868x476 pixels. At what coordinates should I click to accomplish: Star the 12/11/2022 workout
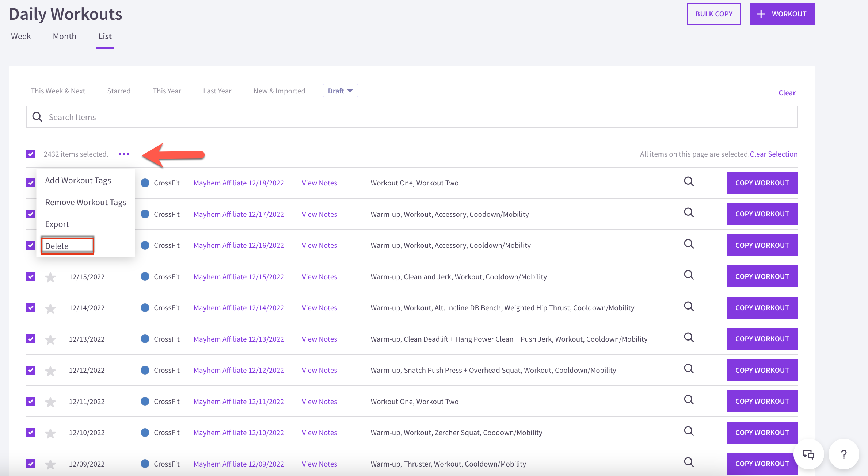pos(50,402)
